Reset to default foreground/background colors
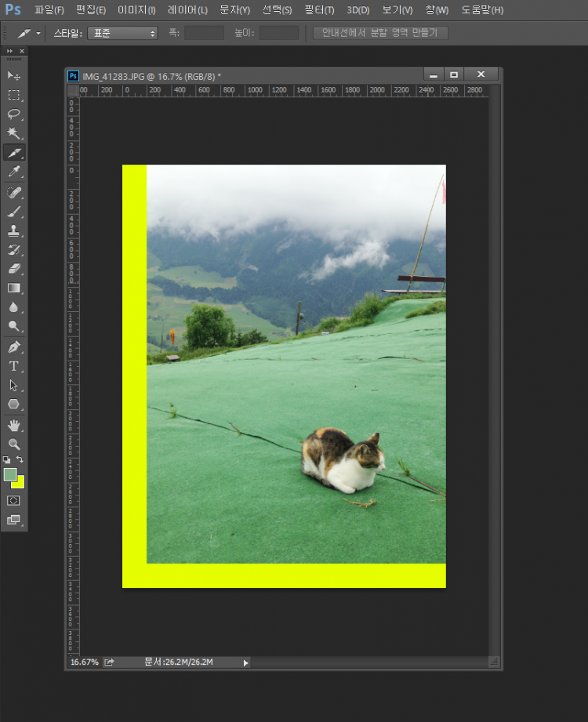The height and width of the screenshot is (722, 588). point(7,459)
